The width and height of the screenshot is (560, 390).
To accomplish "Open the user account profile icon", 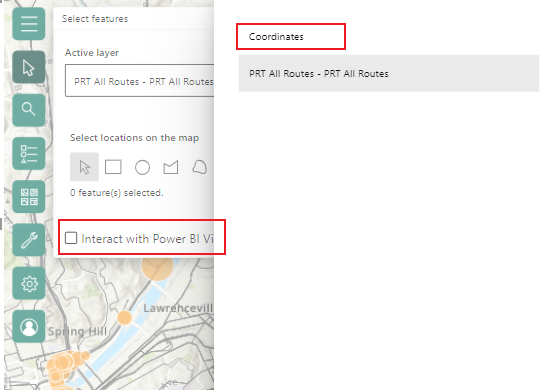I will tap(29, 327).
